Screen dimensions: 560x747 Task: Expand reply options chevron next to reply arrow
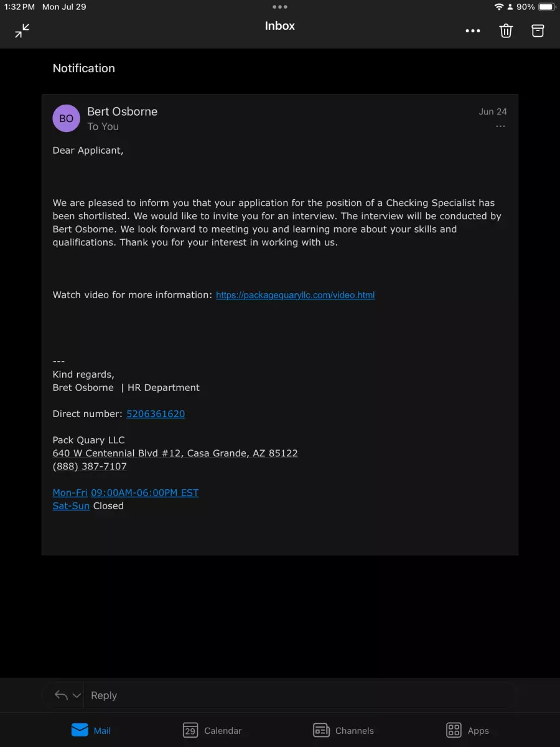tap(77, 696)
